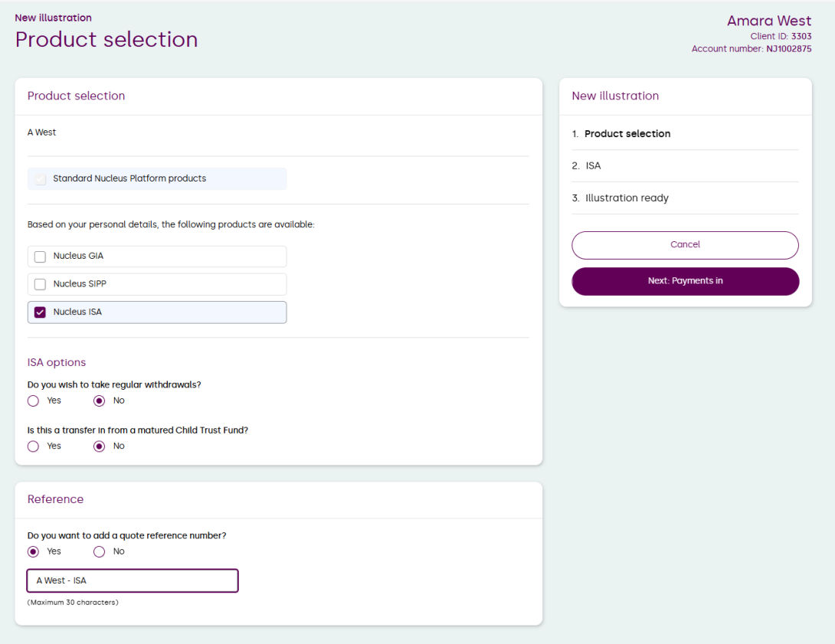Tick the Nucleus GIA checkbox
Image resolution: width=835 pixels, height=644 pixels.
click(41, 257)
